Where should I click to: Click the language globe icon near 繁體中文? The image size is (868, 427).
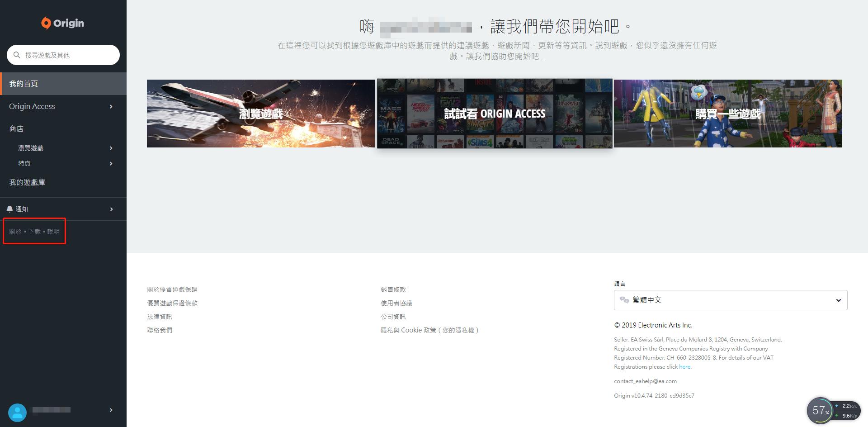625,300
